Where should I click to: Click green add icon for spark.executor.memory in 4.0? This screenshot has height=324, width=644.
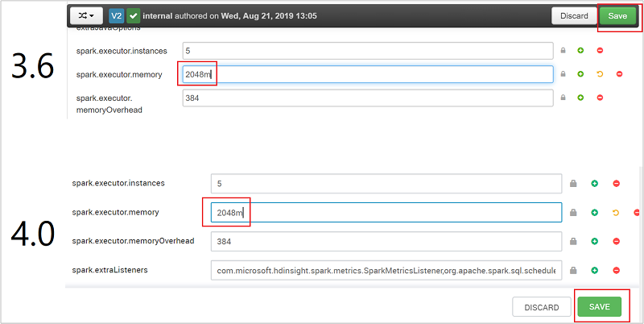click(x=594, y=213)
